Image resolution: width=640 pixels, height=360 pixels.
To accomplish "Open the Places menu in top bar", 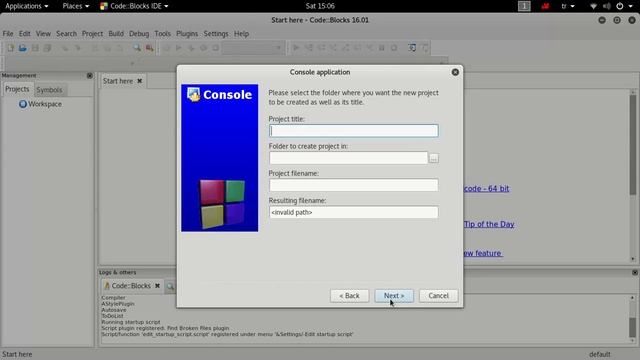I will coord(76,6).
